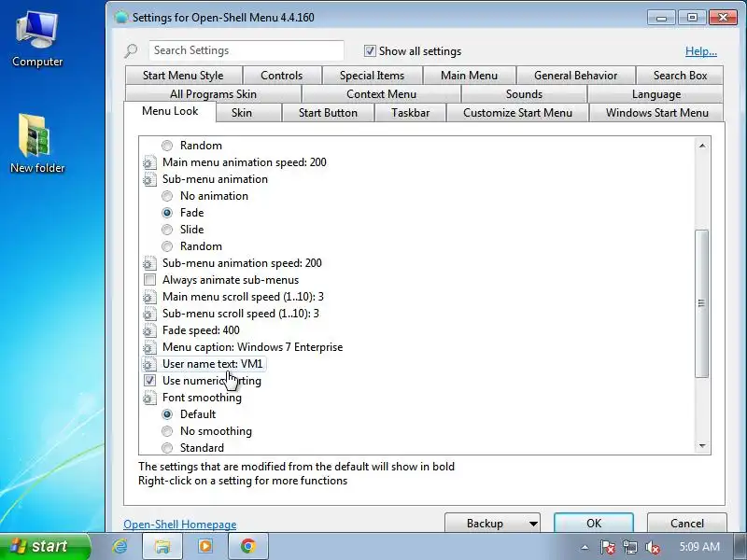The width and height of the screenshot is (747, 560).
Task: Open the Sounds tab
Action: pos(524,94)
